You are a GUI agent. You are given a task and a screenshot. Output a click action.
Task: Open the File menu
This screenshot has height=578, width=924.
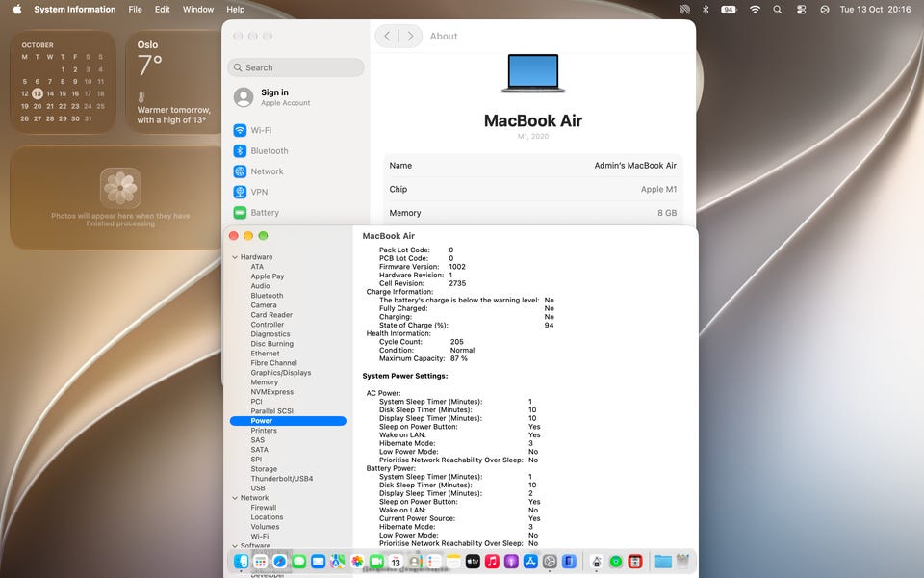pyautogui.click(x=135, y=10)
